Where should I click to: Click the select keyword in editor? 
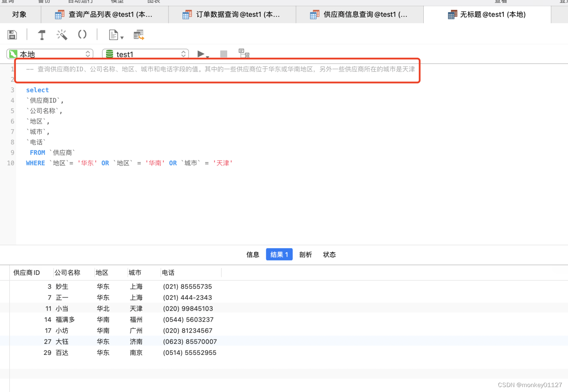[37, 90]
